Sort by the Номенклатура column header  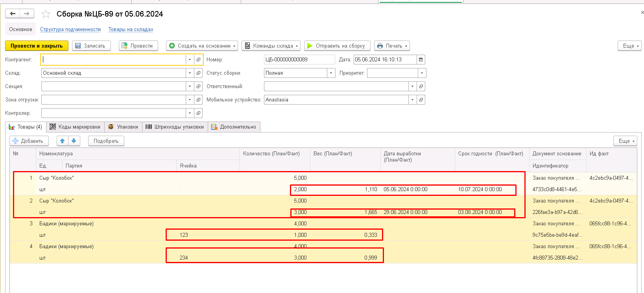[138, 154]
